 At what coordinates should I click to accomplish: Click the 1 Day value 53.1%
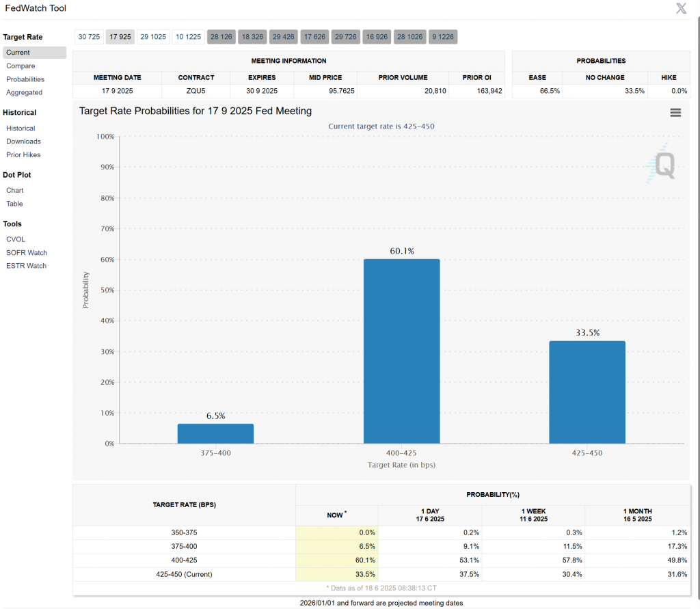(x=469, y=560)
